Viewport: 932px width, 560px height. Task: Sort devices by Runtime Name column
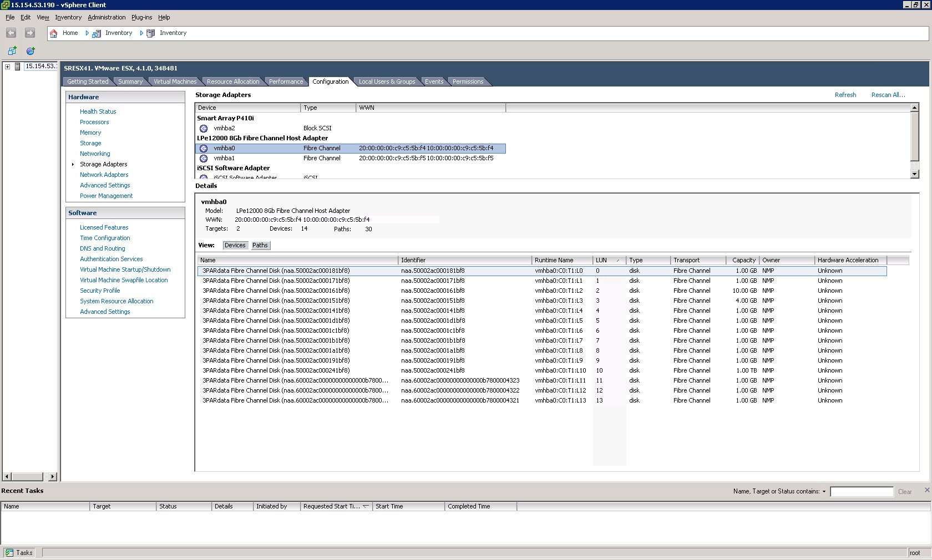562,260
